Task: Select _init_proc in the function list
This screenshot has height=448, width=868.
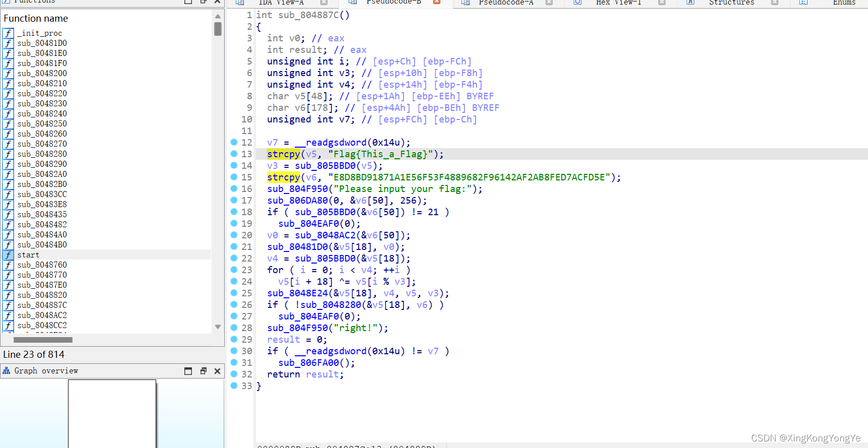Action: click(x=39, y=33)
